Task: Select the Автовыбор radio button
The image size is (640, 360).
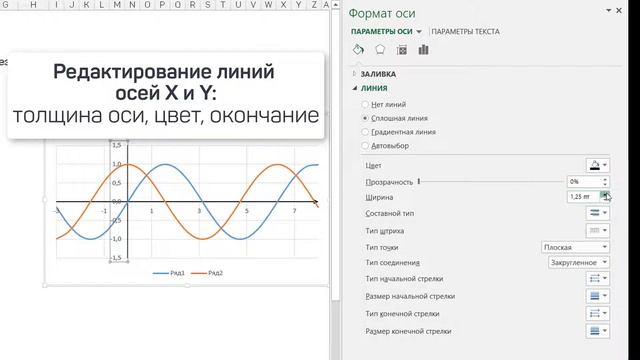Action: (x=365, y=145)
